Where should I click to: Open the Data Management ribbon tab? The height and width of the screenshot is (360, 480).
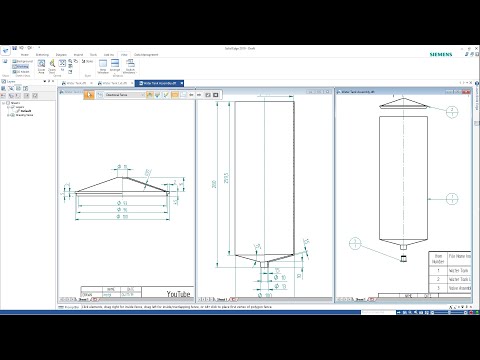point(146,55)
